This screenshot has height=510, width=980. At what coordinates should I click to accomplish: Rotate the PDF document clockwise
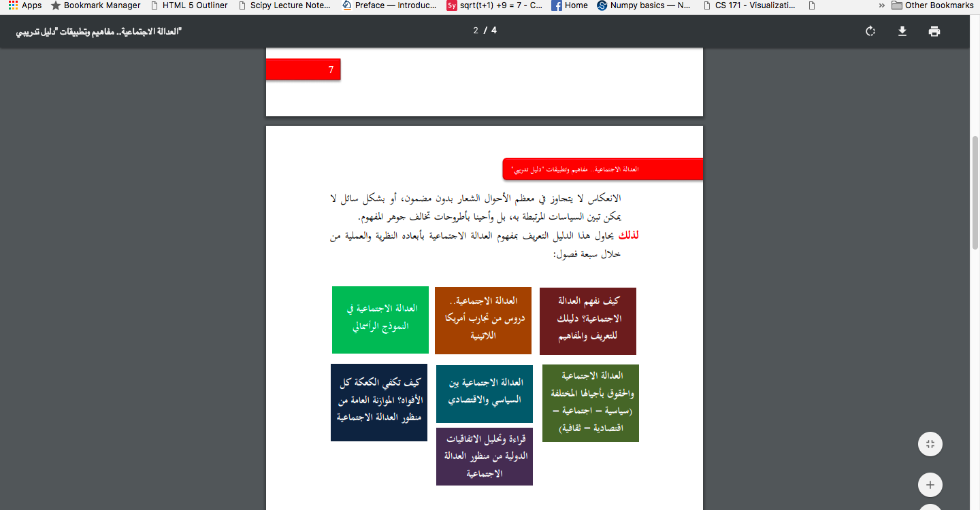pos(870,31)
